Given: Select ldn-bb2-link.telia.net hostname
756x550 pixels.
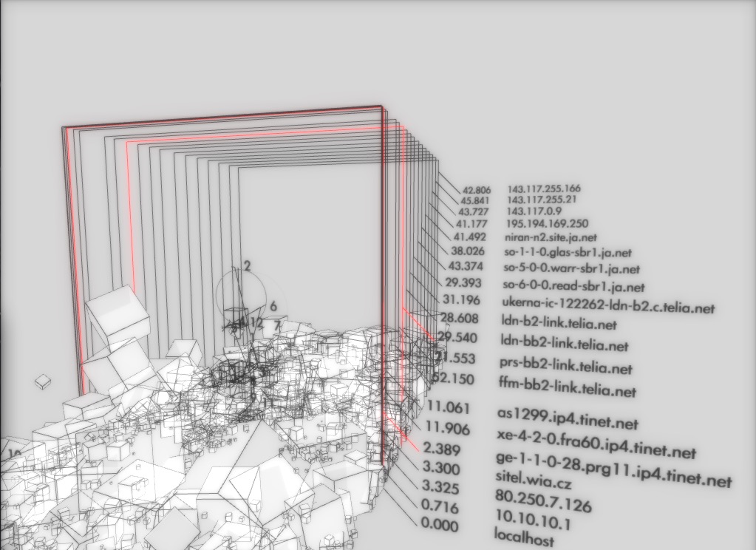Looking at the screenshot, I should pos(564,344).
